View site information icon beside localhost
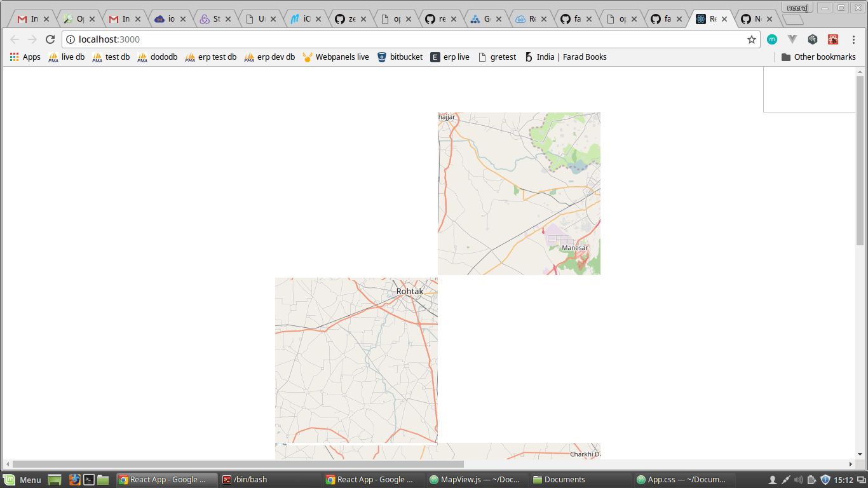 coord(71,39)
